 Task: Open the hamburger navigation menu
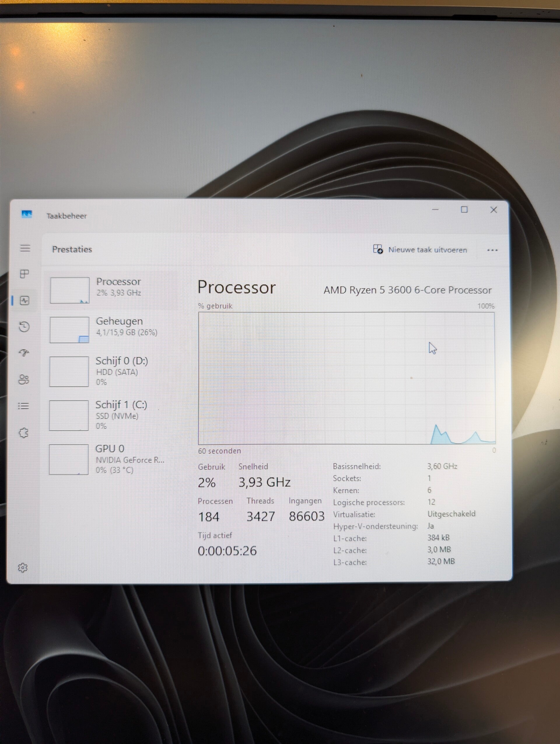pyautogui.click(x=25, y=248)
